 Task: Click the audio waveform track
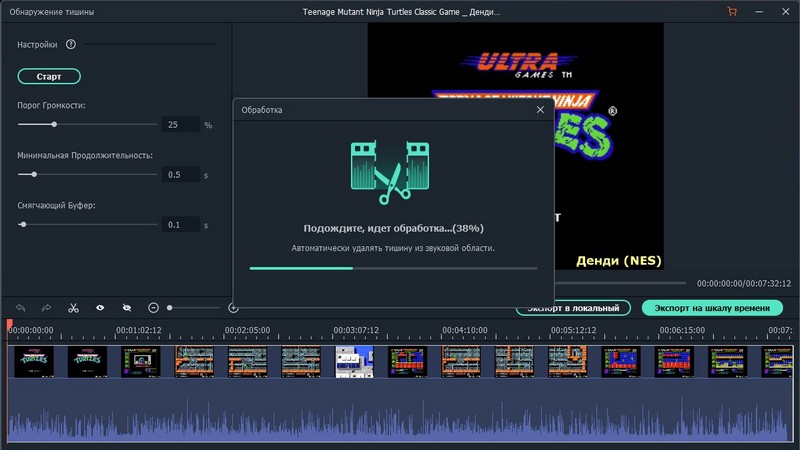coord(400,411)
